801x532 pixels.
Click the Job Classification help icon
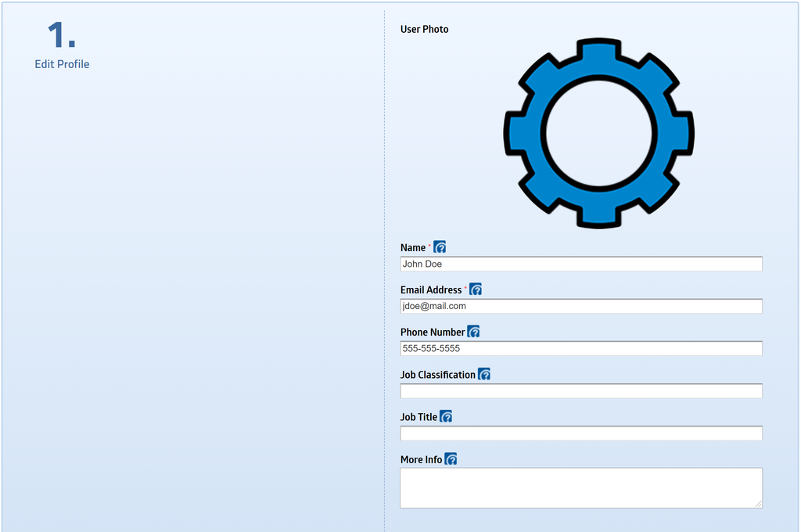pyautogui.click(x=484, y=375)
